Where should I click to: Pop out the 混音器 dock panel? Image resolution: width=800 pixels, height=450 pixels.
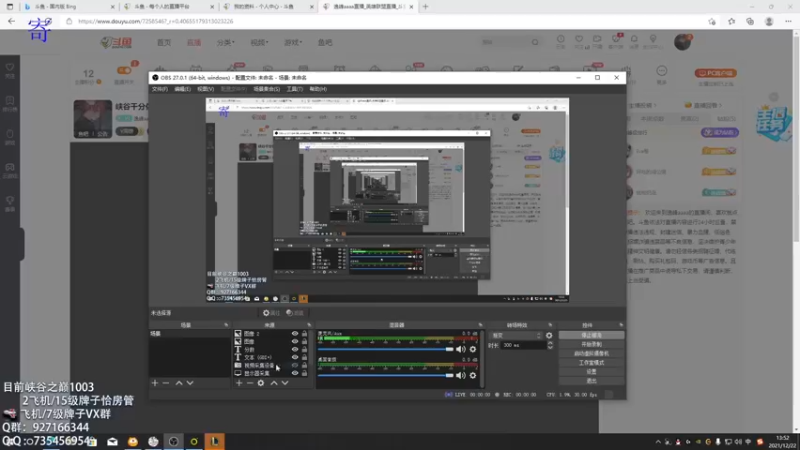480,325
